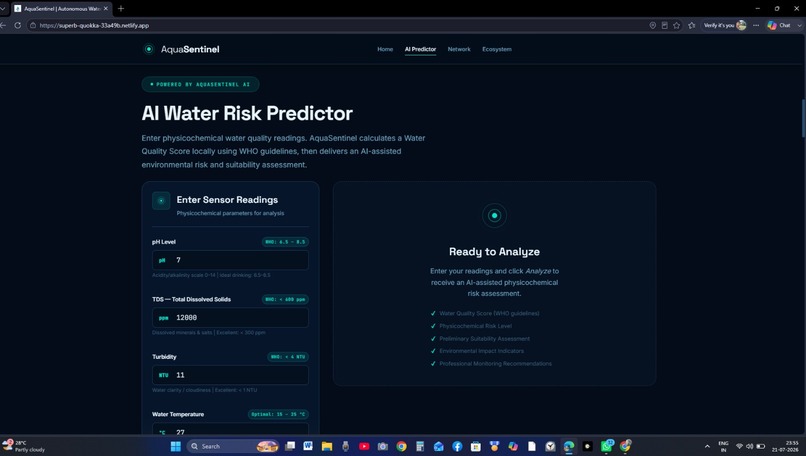Open Task View on taskbar
Screen dimensions: 806x456
click(x=290, y=446)
